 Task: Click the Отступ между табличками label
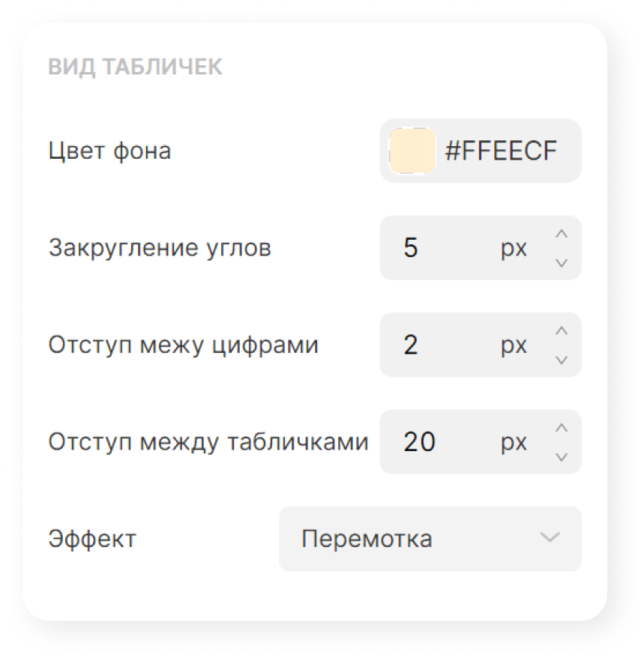[x=208, y=442]
